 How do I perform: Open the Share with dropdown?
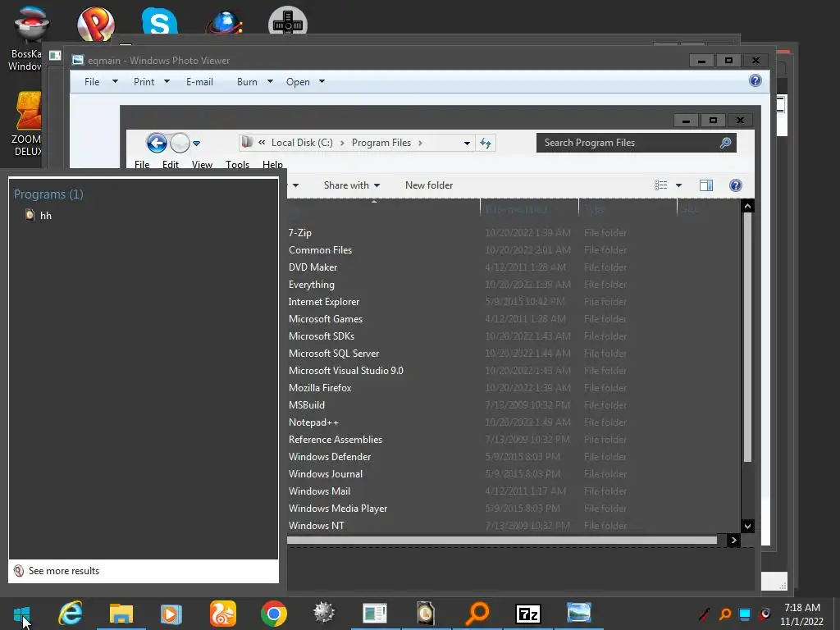[351, 185]
